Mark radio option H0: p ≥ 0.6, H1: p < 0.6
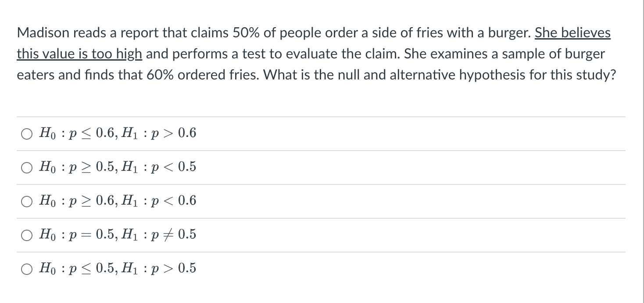The image size is (644, 303). point(27,201)
